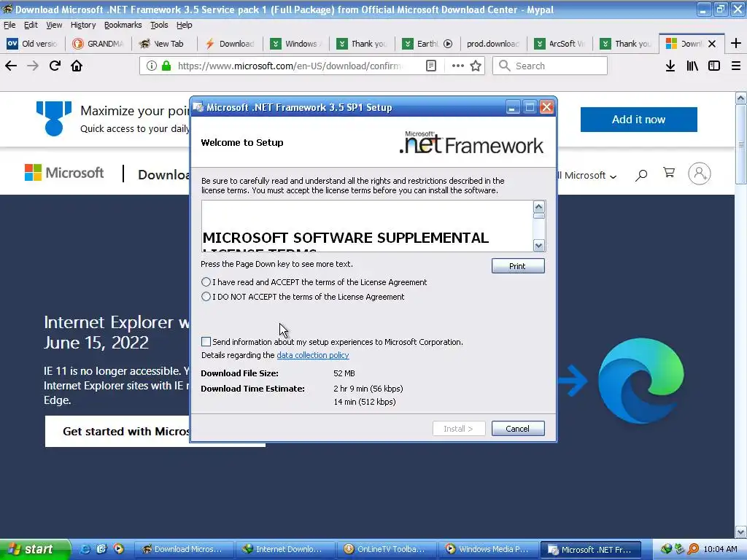The width and height of the screenshot is (747, 560).
Task: Play audio indicator on Earth tab
Action: (448, 43)
